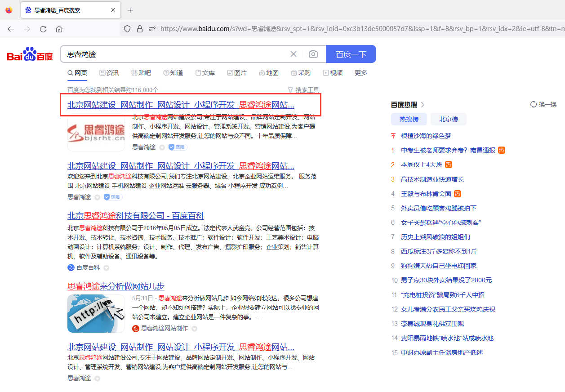The image size is (565, 392).
Task: Select the 热搜榜 toggle
Action: (x=409, y=119)
